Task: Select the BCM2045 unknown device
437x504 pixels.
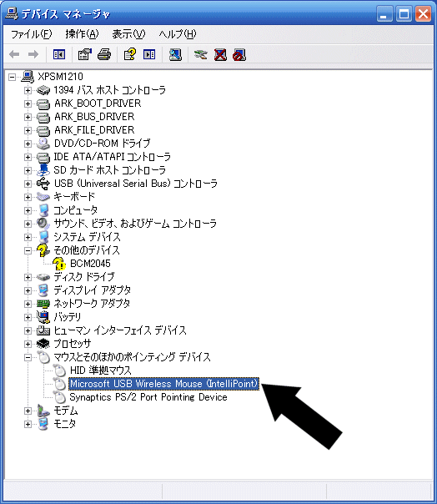Action: coord(90,264)
